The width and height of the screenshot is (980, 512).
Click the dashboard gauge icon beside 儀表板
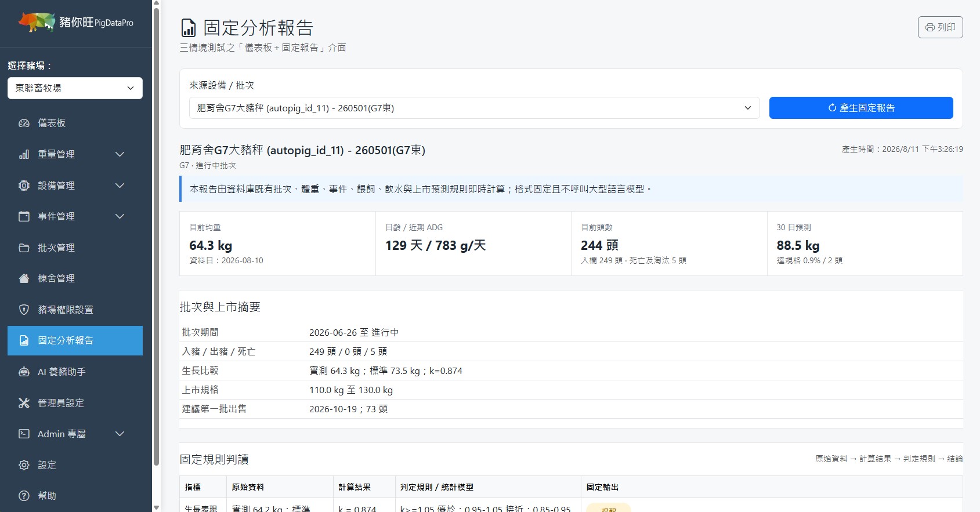coord(24,123)
